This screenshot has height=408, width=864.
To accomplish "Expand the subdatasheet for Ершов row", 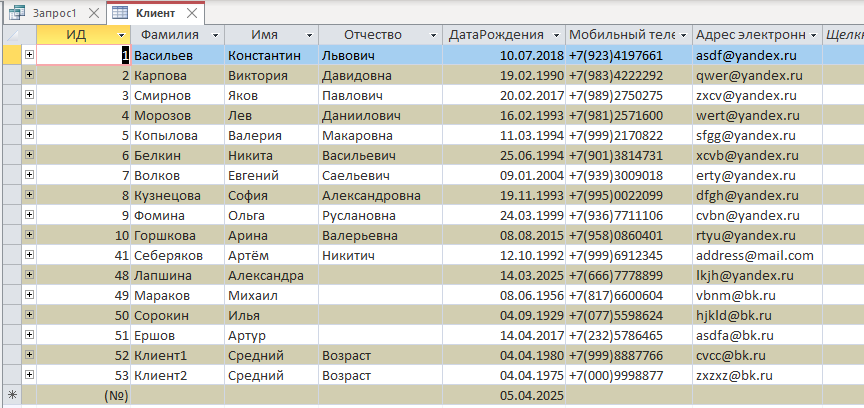I will [x=29, y=335].
